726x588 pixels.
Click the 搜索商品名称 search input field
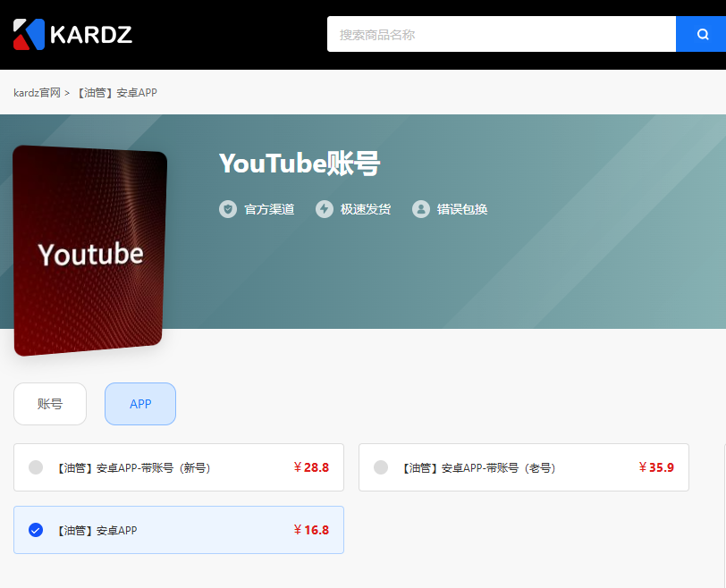pos(502,34)
